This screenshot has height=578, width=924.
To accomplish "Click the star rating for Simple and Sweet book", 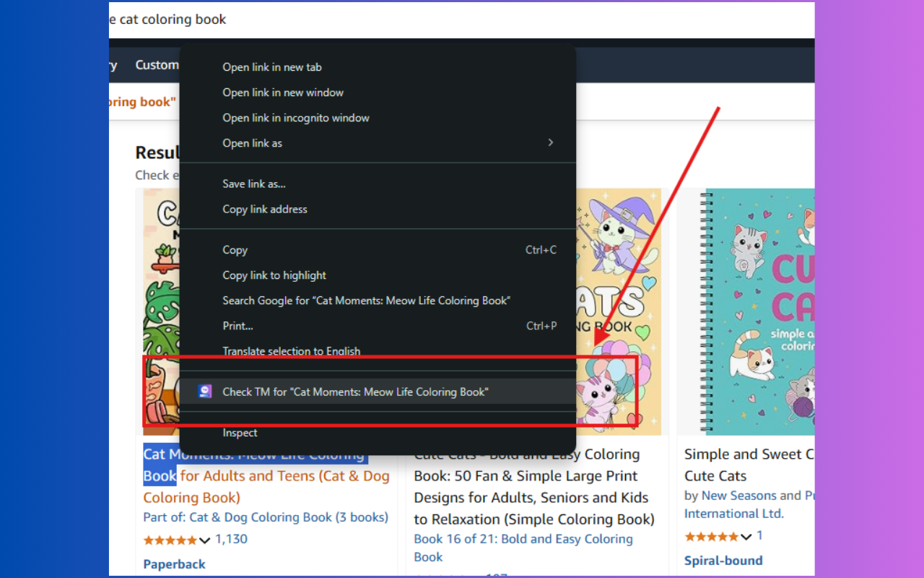I will tap(712, 536).
